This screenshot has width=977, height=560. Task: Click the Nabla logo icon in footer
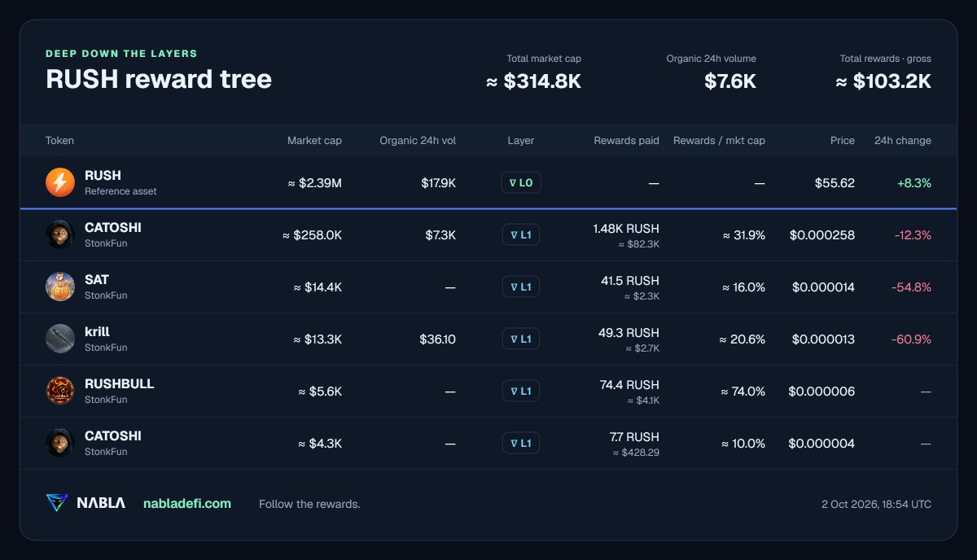[57, 503]
